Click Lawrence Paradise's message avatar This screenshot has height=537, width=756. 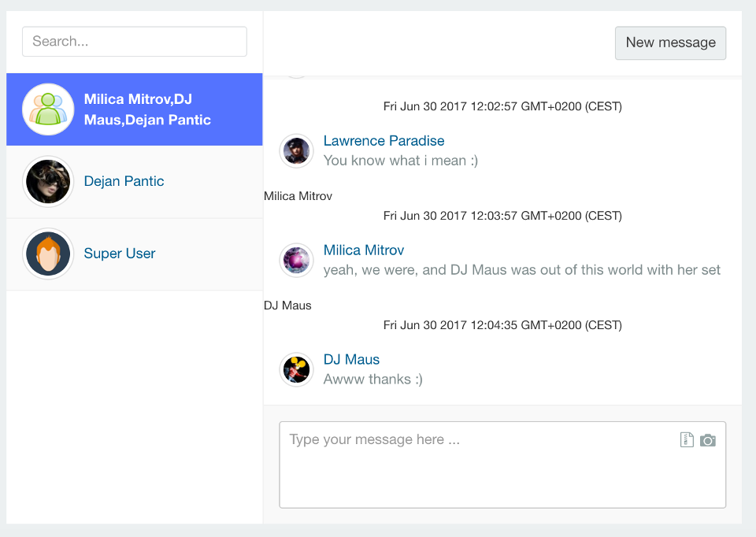click(297, 150)
